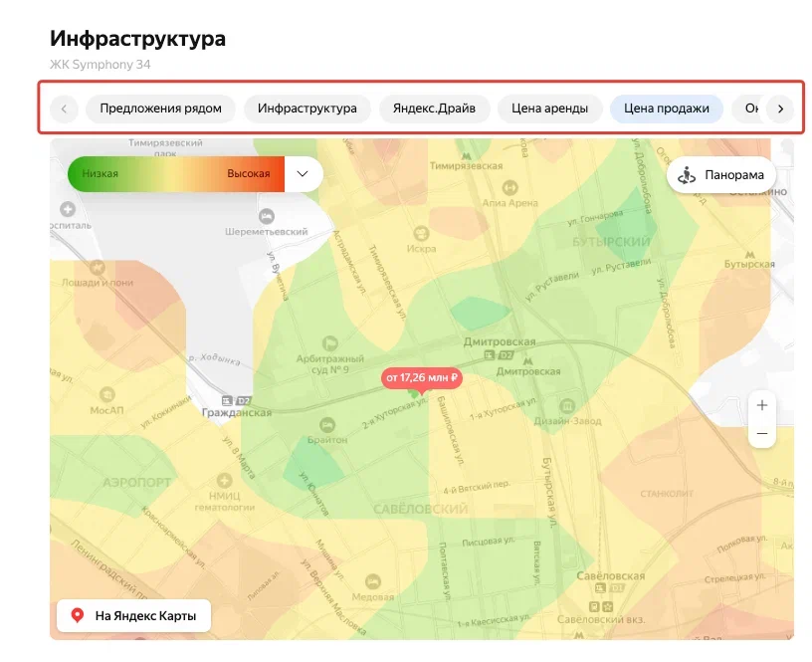Select the Цена аренды tab
Viewport: 812px width, 662px height.
[x=549, y=109]
